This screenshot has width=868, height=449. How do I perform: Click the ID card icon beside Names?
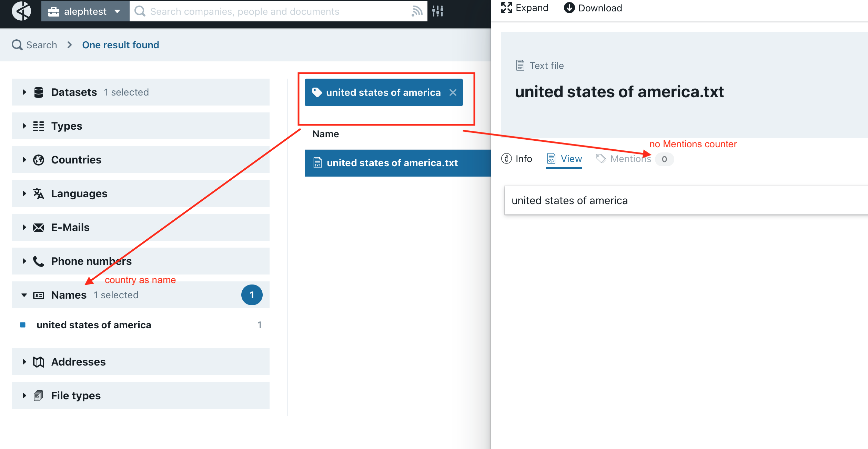(x=39, y=295)
